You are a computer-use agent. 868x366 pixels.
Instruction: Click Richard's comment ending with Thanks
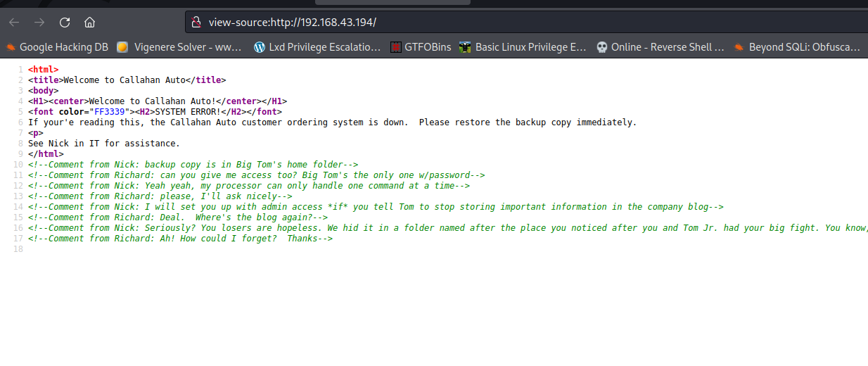click(180, 239)
